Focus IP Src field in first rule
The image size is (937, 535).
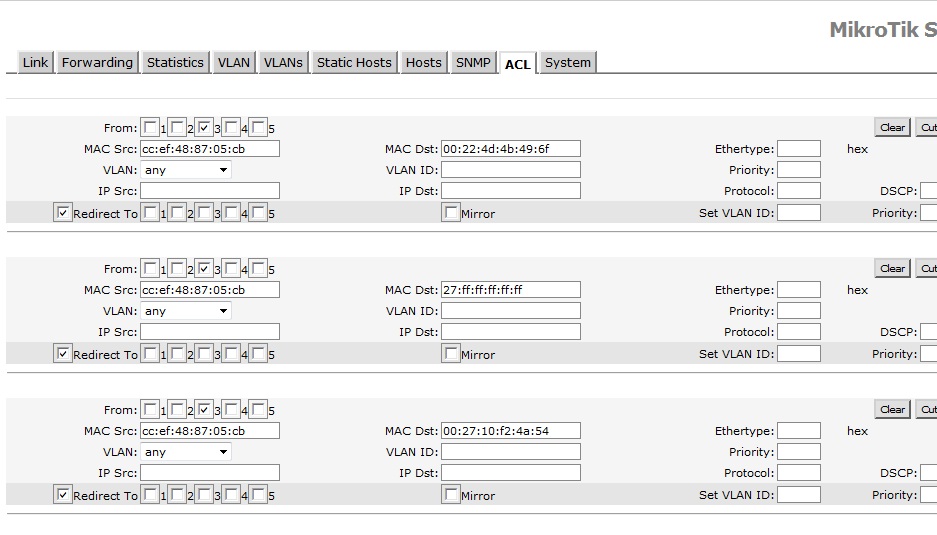[210, 191]
